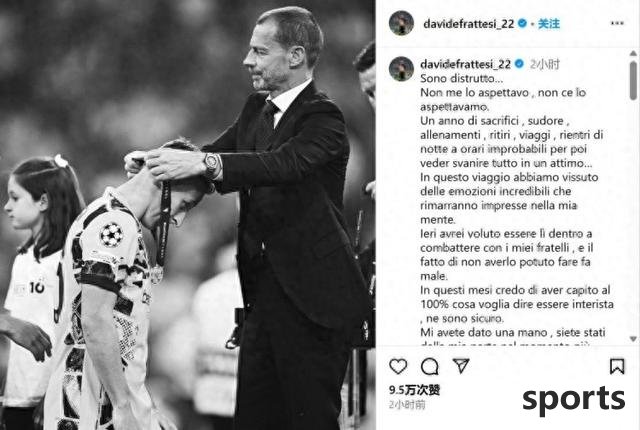The width and height of the screenshot is (640, 430).
Task: Click the black and white medal photo
Action: click(x=188, y=215)
